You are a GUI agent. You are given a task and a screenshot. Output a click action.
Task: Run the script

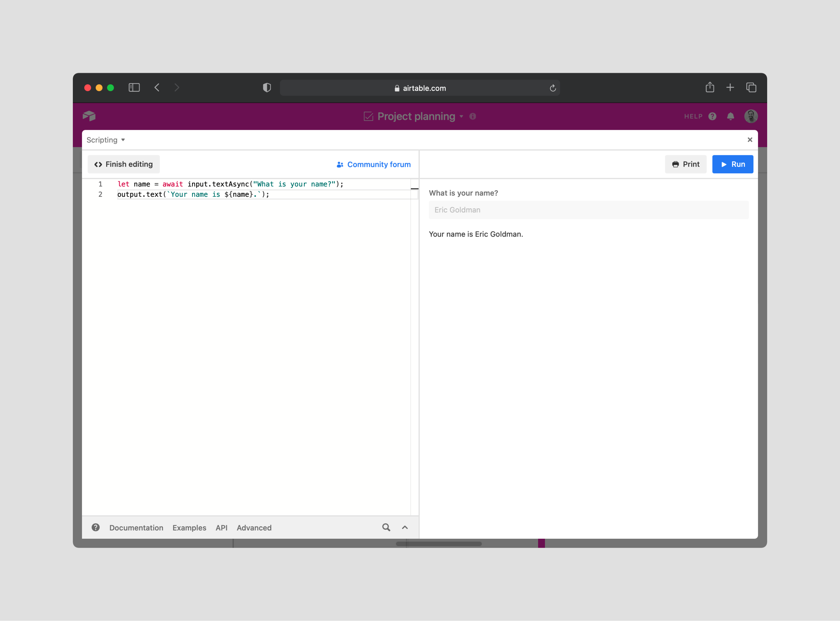coord(732,164)
